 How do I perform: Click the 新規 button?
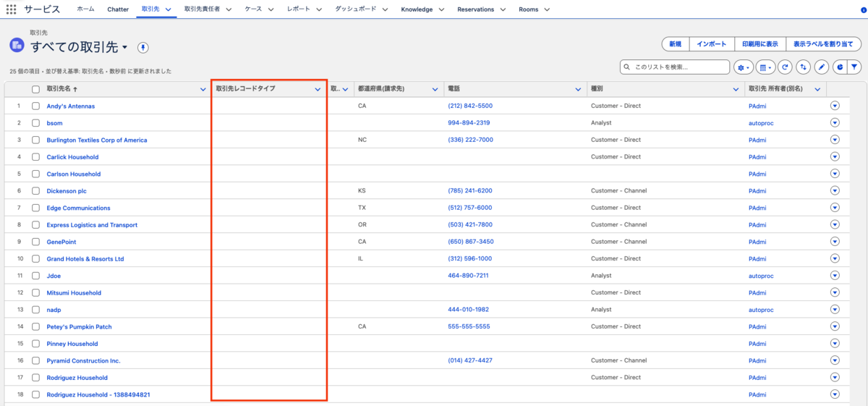pos(675,44)
